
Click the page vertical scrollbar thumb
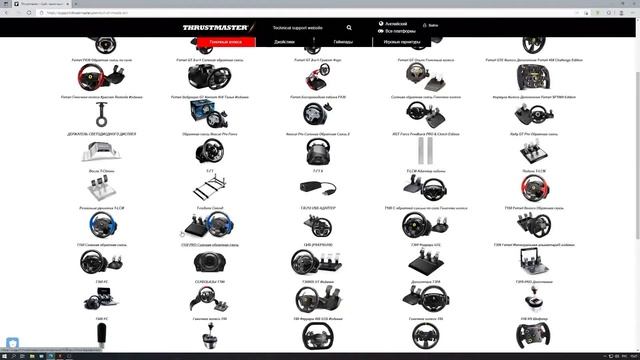tap(638, 155)
